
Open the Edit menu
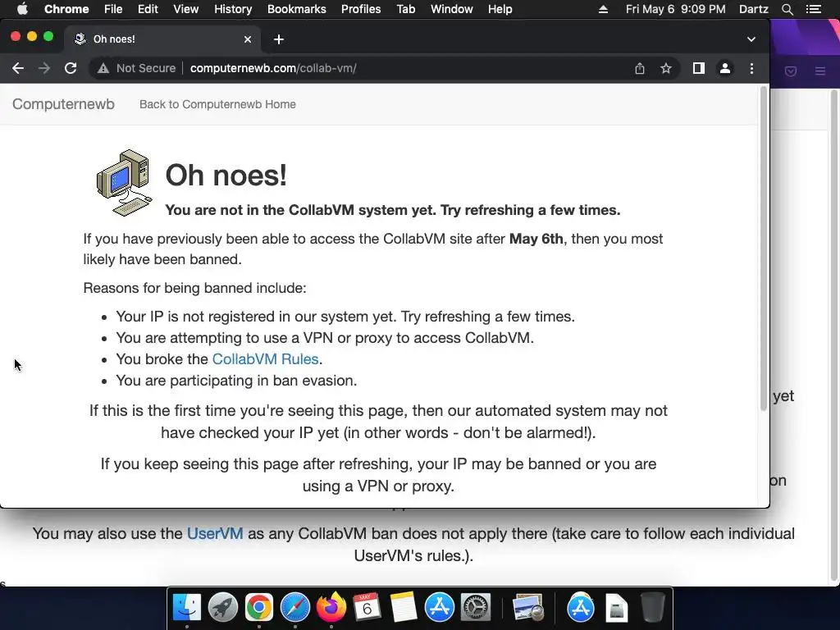[x=148, y=9]
